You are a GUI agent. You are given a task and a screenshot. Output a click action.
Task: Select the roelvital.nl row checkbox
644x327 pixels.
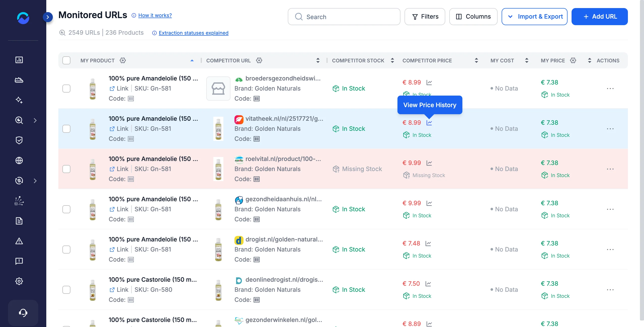66,169
